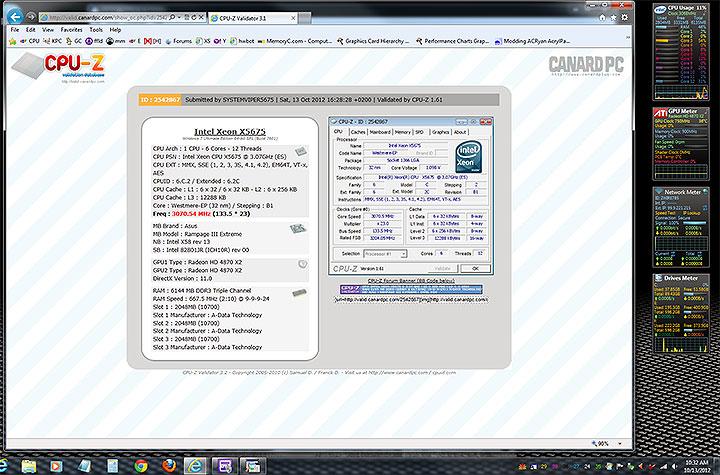The image size is (720, 475).
Task: Click the Caches tab in the CPU-Z image
Action: pyautogui.click(x=358, y=132)
